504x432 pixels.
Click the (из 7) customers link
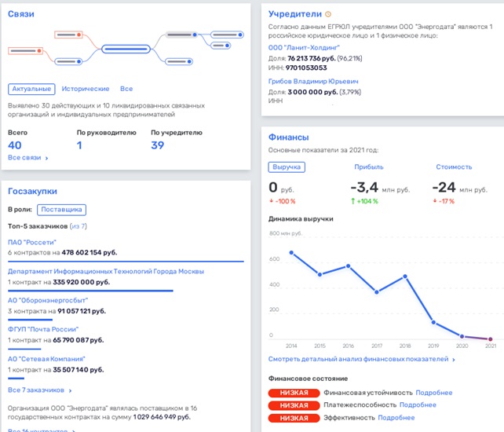click(x=78, y=226)
